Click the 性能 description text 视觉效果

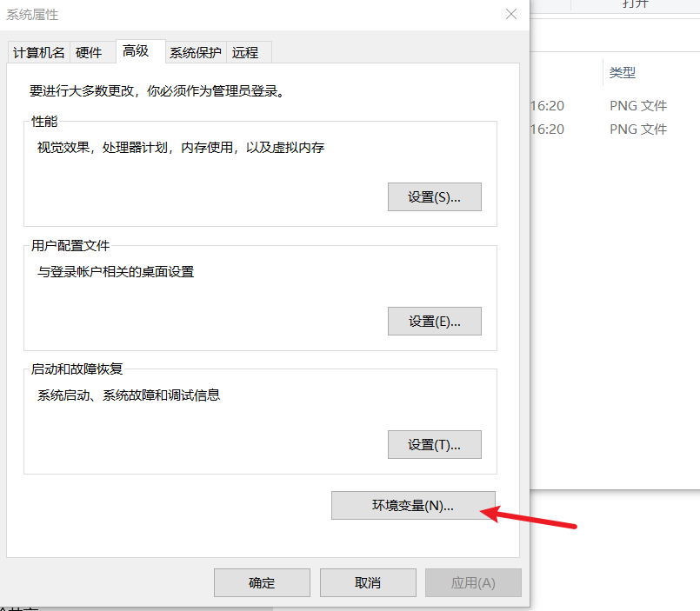click(181, 147)
